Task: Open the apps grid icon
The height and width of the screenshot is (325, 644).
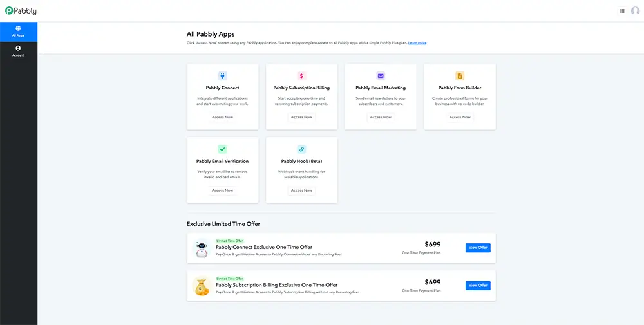Action: point(622,11)
